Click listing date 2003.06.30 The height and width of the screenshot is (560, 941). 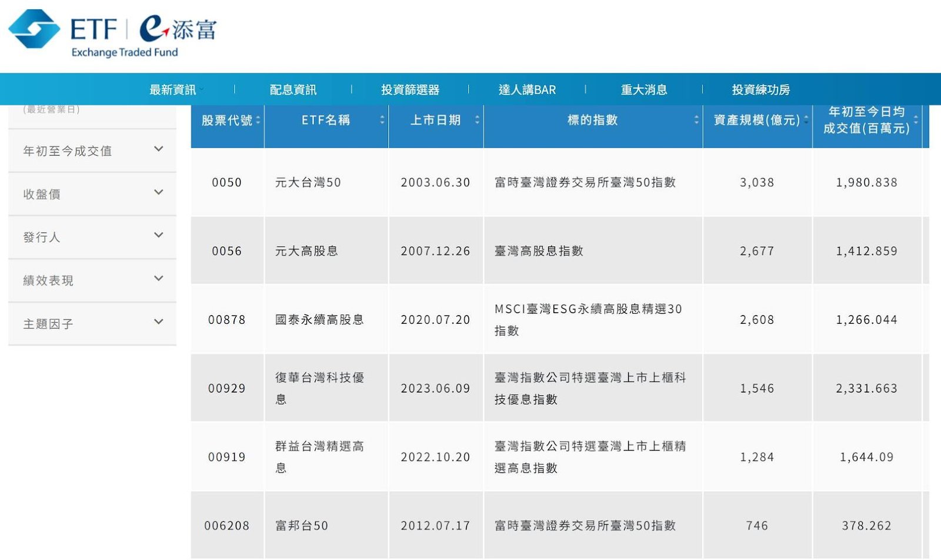tap(435, 182)
